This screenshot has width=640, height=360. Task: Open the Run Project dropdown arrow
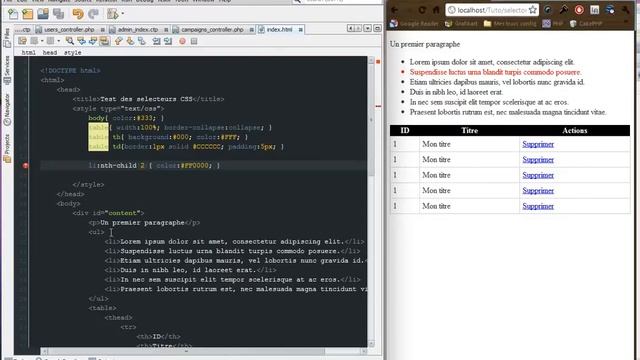[x=122, y=14]
